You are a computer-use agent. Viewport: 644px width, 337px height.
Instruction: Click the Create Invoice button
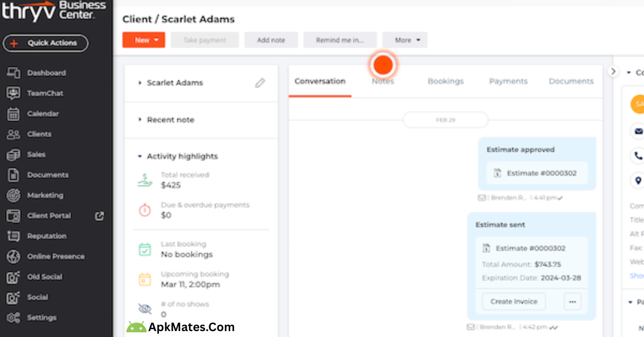(513, 302)
